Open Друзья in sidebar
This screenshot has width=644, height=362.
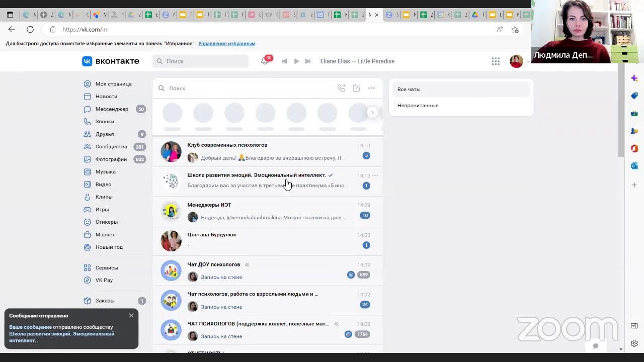[x=105, y=134]
